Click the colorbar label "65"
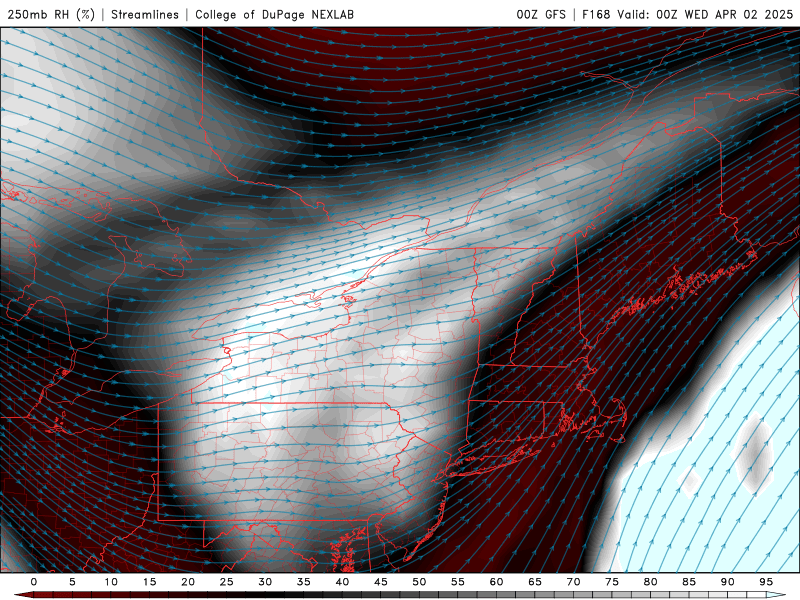 point(535,582)
